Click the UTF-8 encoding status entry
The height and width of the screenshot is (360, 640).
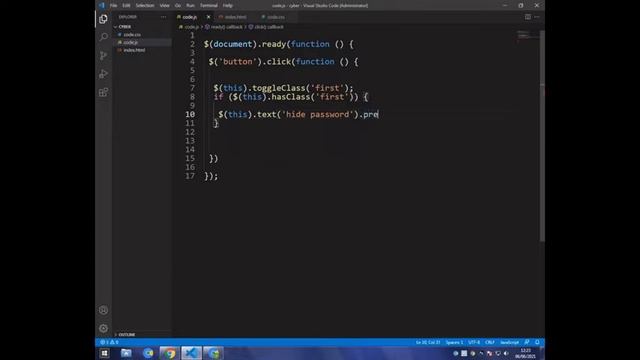click(x=474, y=342)
